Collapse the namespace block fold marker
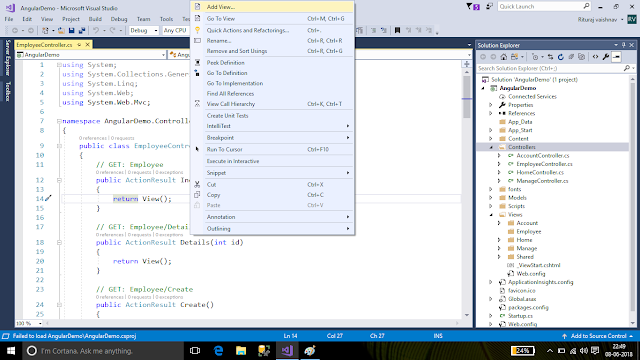This screenshot has width=640, height=360. click(x=59, y=121)
